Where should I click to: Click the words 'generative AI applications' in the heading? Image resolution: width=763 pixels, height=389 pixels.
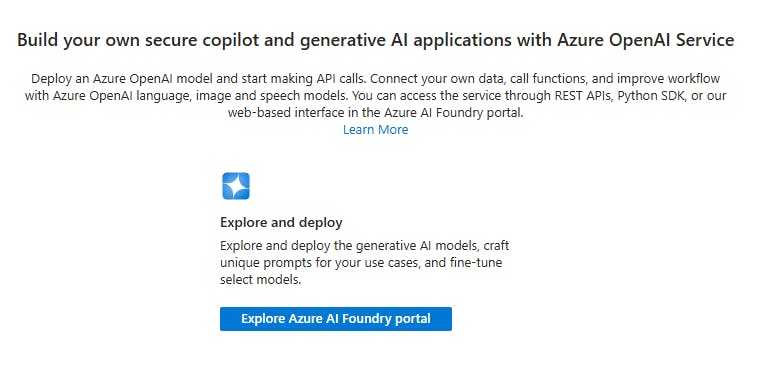[404, 39]
